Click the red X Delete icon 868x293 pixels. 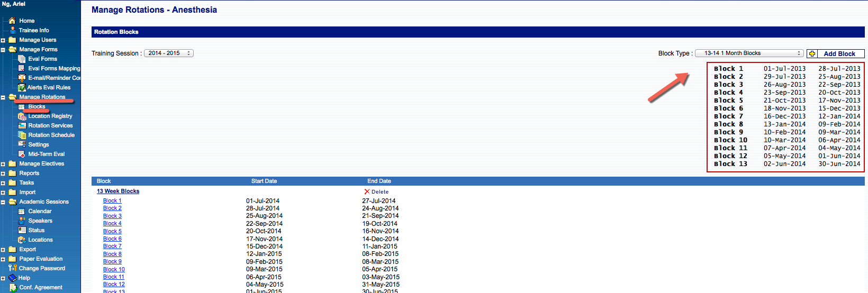pyautogui.click(x=367, y=191)
